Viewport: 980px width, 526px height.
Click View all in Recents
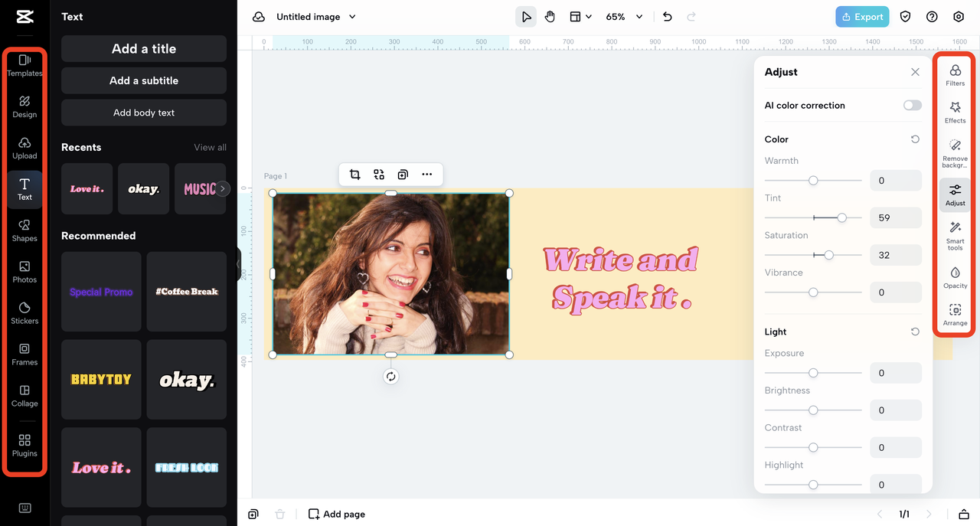(x=210, y=147)
